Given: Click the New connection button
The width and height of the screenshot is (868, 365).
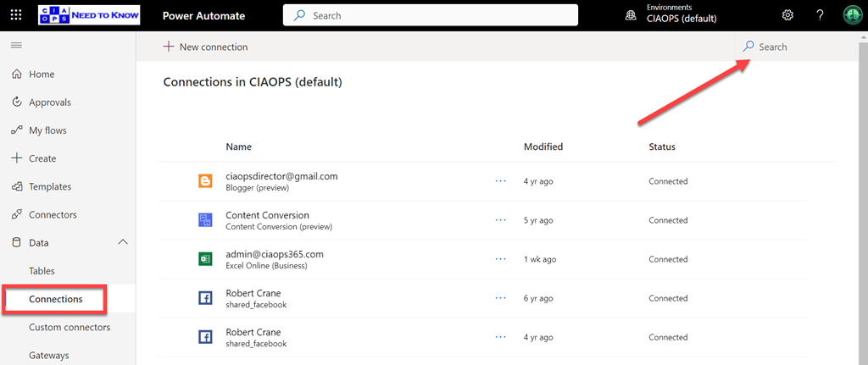Looking at the screenshot, I should [206, 47].
